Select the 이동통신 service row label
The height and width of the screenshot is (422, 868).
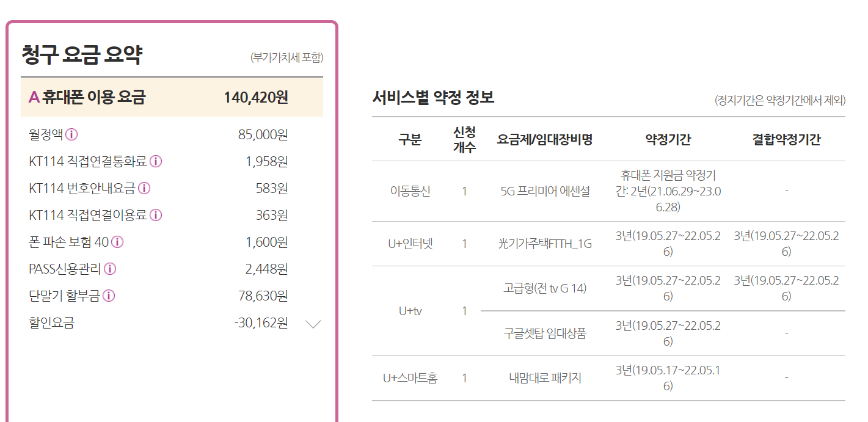coord(410,191)
